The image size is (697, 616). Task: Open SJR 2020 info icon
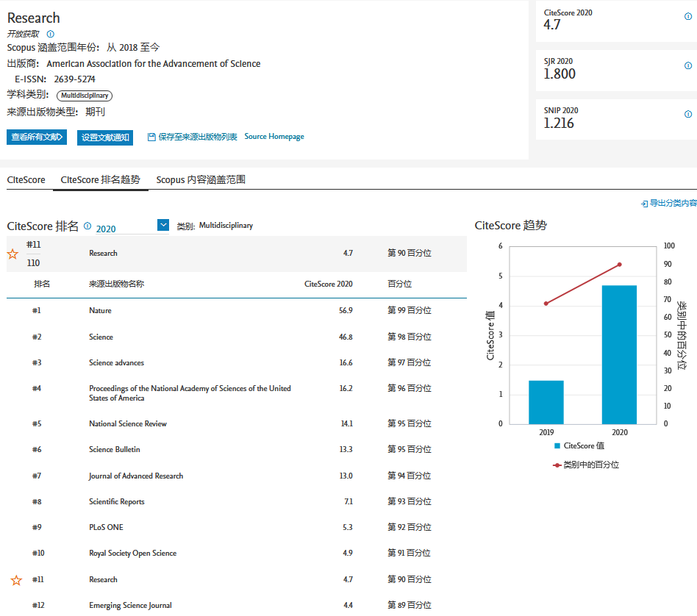coord(687,65)
